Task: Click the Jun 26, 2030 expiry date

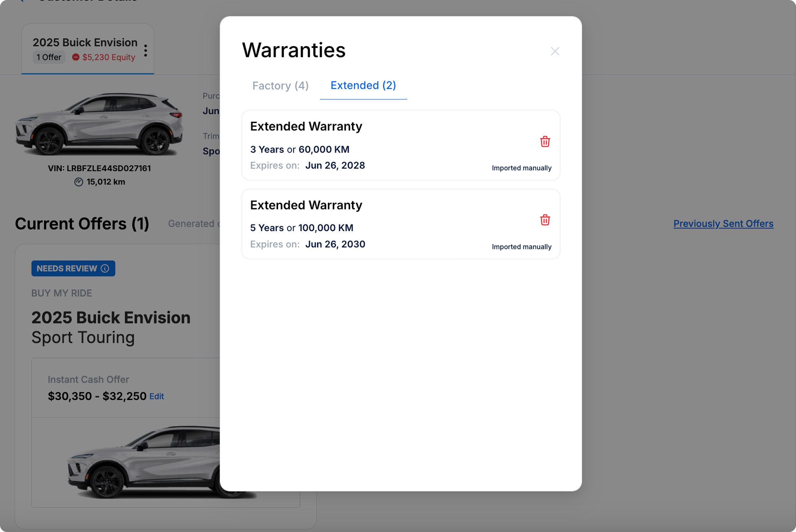Action: (335, 244)
